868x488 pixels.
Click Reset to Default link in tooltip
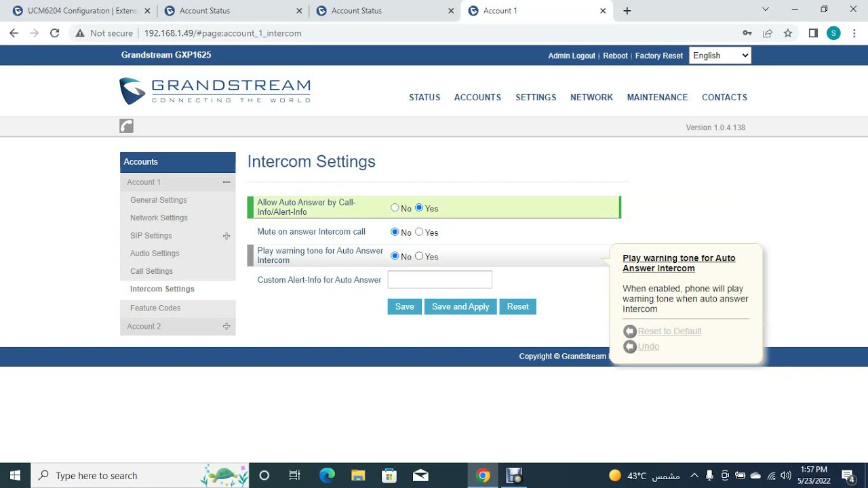(669, 331)
